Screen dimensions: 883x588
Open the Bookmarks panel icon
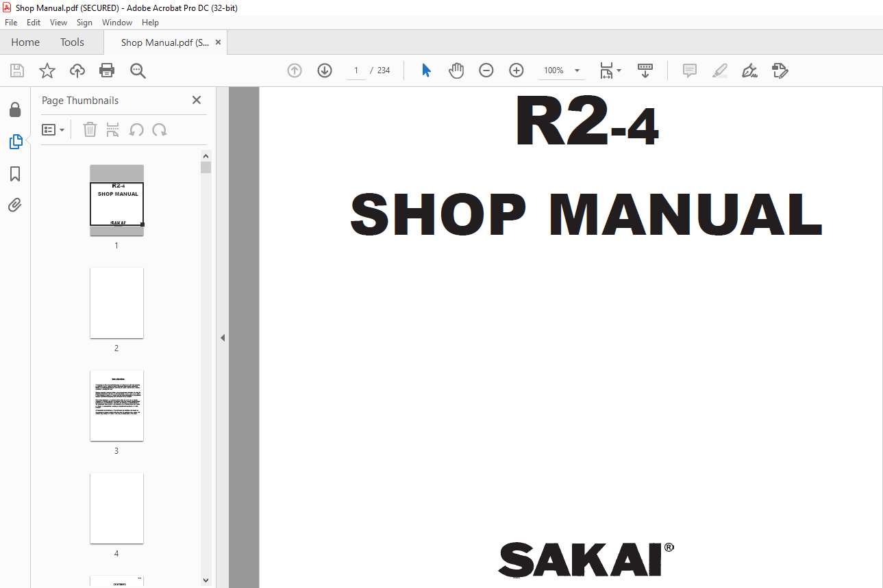(15, 174)
